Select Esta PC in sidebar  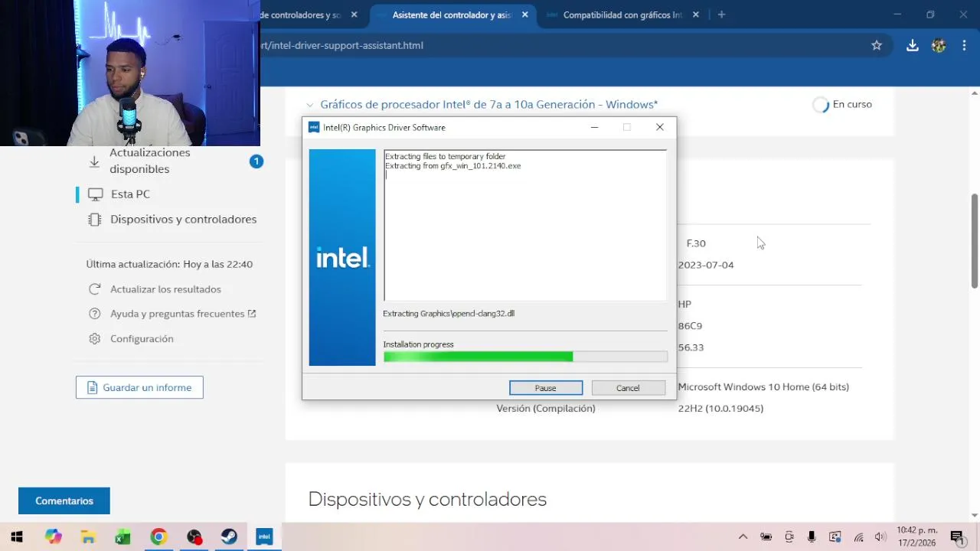(130, 194)
